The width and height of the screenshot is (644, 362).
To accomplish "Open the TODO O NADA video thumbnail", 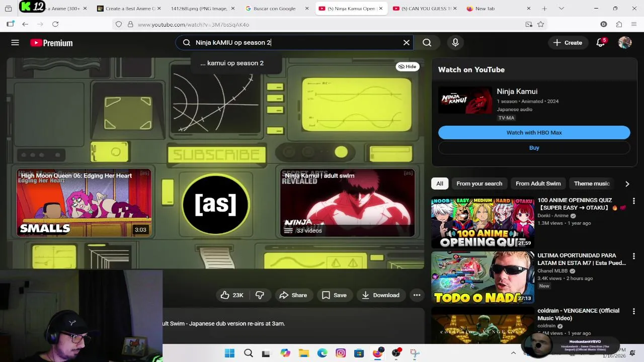I will coord(482,278).
